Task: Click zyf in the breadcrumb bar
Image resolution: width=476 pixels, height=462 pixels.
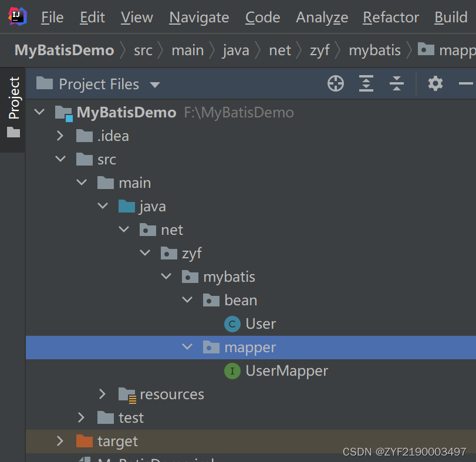Action: point(320,50)
